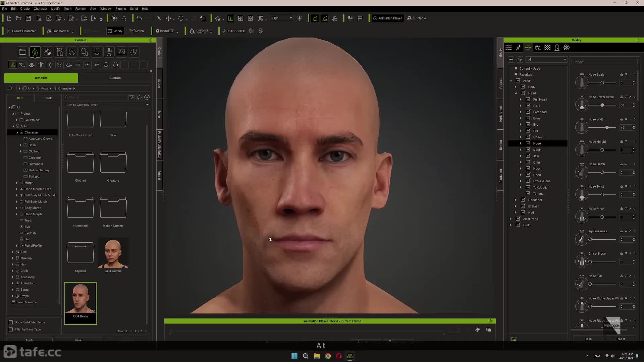Screen dimensions: 644x362
Task: Open File Explorer from taskbar
Action: point(317,356)
